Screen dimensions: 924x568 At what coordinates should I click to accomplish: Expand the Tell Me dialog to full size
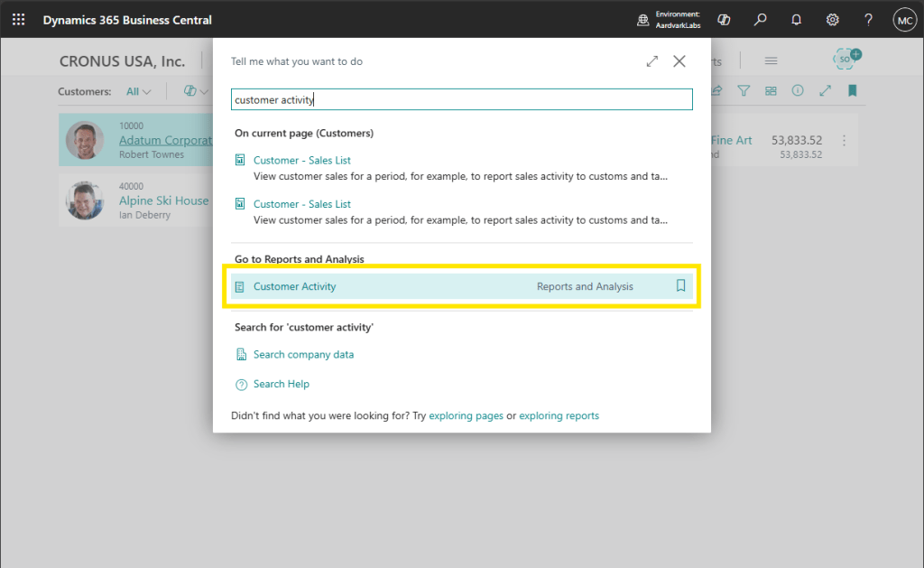click(651, 61)
